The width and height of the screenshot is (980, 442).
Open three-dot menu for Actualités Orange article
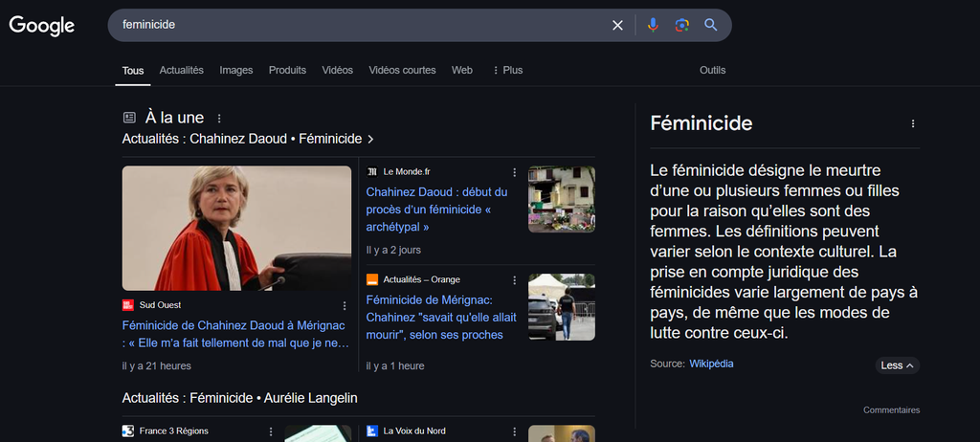click(x=514, y=279)
